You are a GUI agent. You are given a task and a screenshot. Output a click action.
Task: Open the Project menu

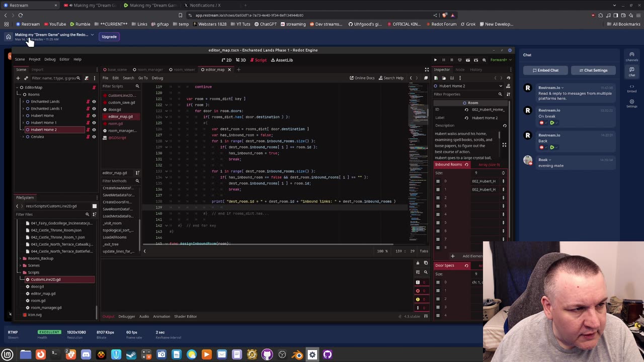[x=34, y=59]
